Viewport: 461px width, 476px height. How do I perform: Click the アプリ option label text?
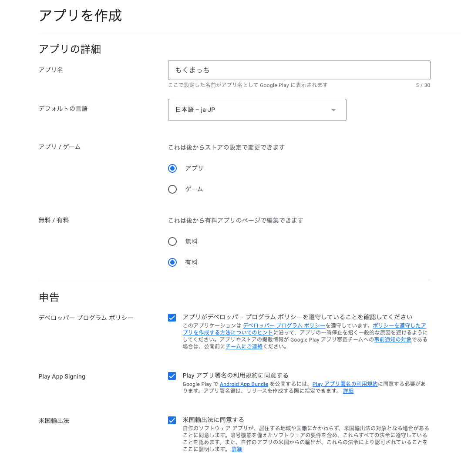pos(194,168)
